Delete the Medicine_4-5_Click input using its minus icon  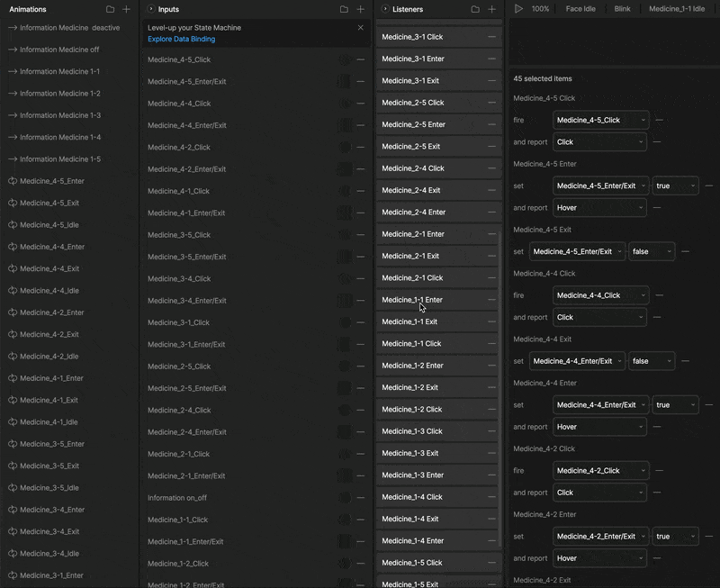pos(361,59)
